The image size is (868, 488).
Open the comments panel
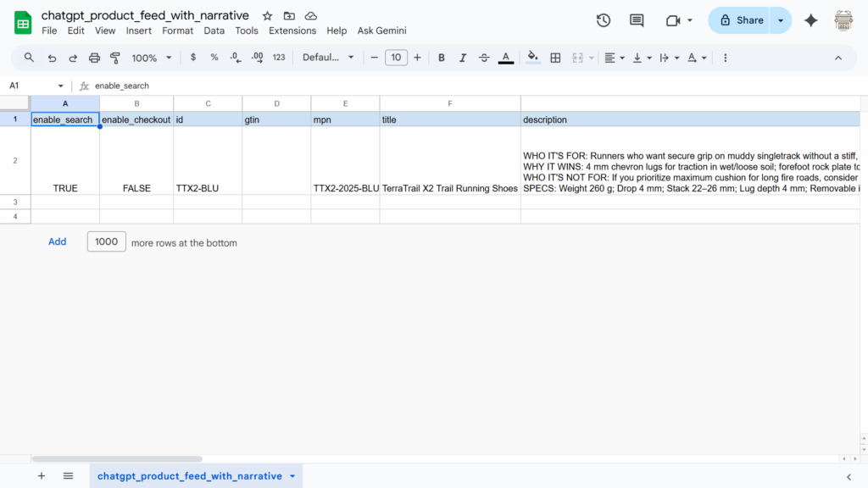(636, 19)
